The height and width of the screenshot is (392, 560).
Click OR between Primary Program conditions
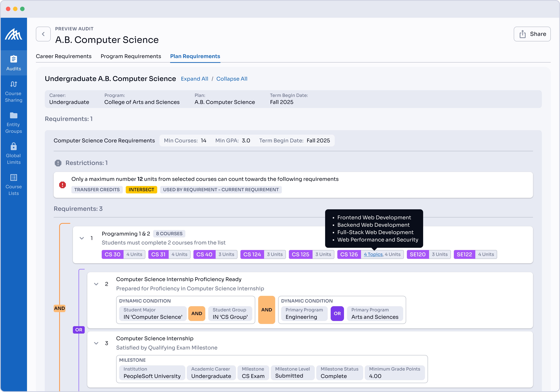[x=337, y=313]
